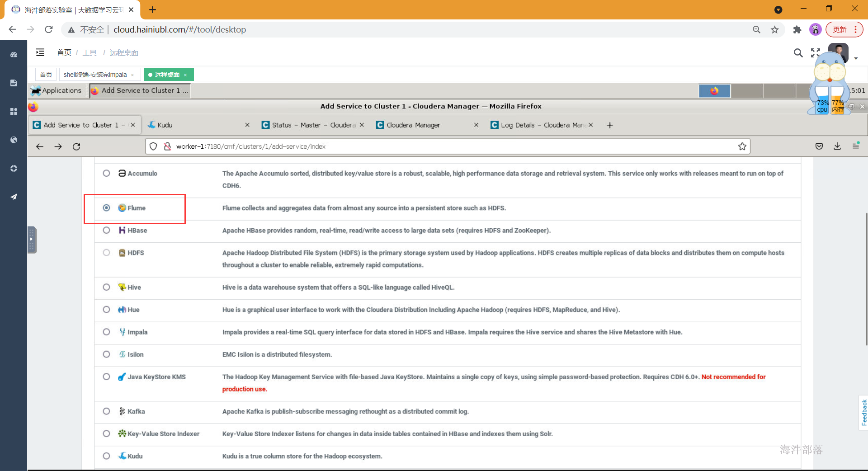Screen dimensions: 868x471
Task: Toggle the left sidebar hamburger menu
Action: point(40,52)
